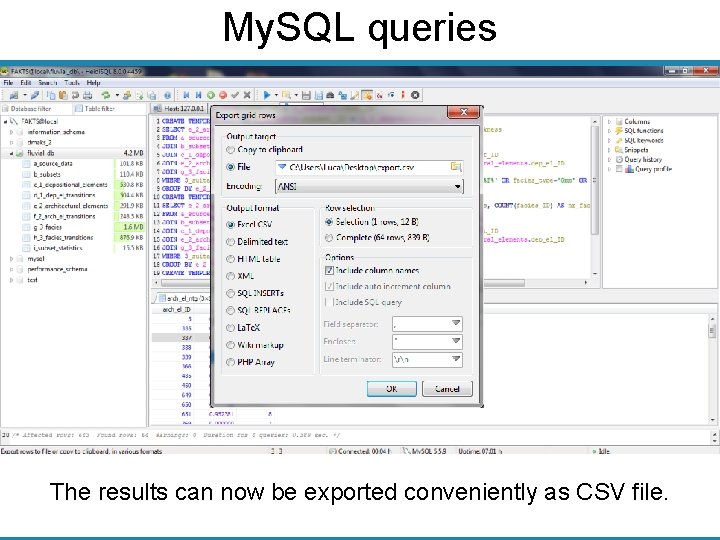Screen dimensions: 720x540
Task: Click the disconnect plug toolbar icon
Action: click(x=35, y=95)
